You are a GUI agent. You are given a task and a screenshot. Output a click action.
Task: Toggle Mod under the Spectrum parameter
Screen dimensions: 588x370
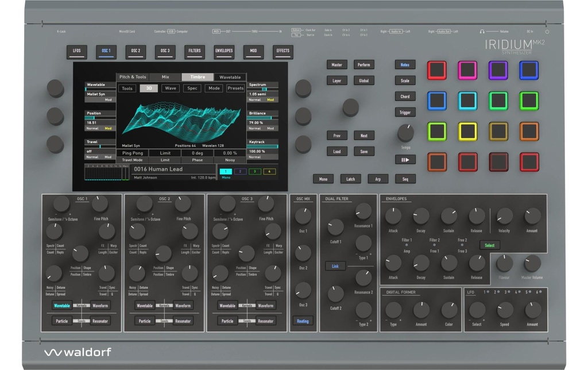tap(270, 100)
